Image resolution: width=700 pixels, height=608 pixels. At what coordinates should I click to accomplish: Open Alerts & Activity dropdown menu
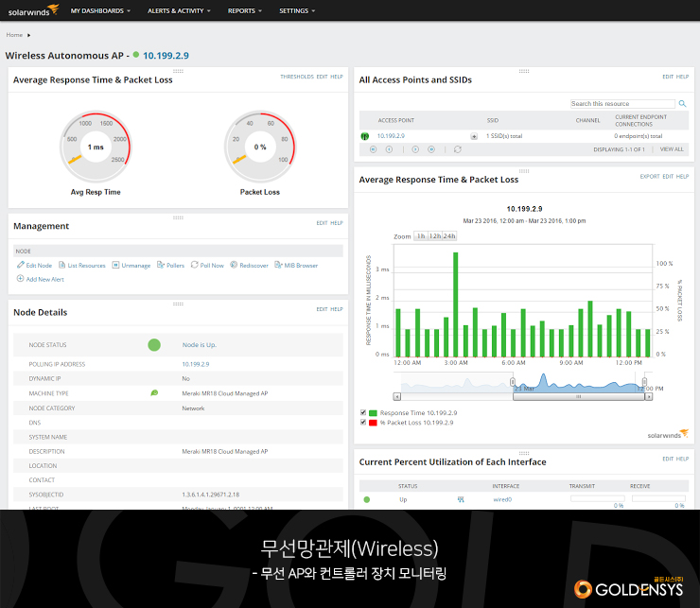point(179,10)
